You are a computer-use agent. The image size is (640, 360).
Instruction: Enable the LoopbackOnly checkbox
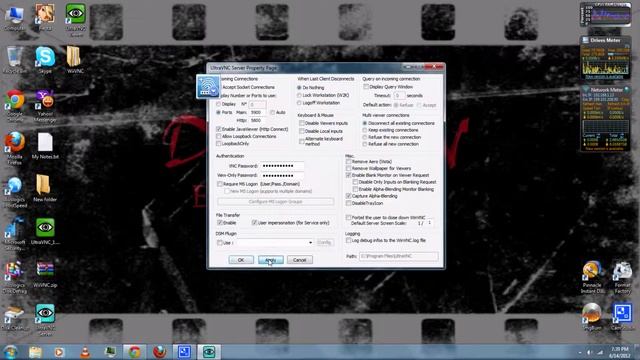219,144
